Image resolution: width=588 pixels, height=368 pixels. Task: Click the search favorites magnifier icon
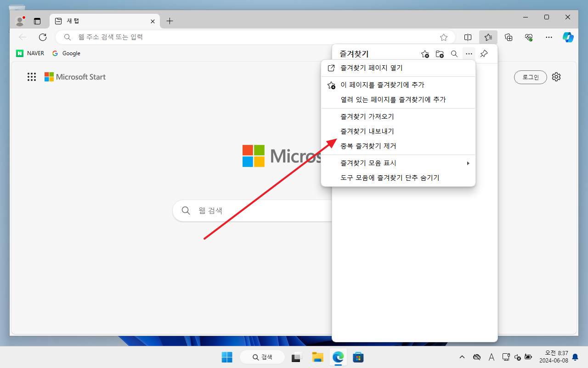pos(454,54)
